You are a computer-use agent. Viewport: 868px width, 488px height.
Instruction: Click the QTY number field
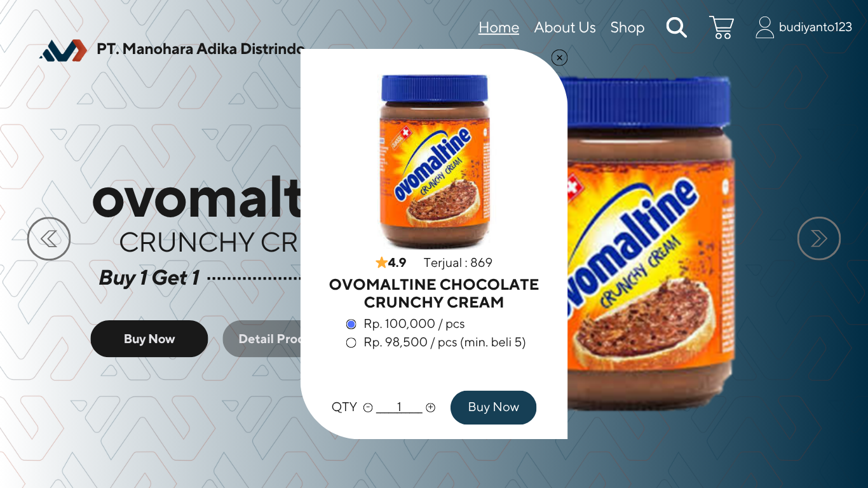(x=399, y=407)
